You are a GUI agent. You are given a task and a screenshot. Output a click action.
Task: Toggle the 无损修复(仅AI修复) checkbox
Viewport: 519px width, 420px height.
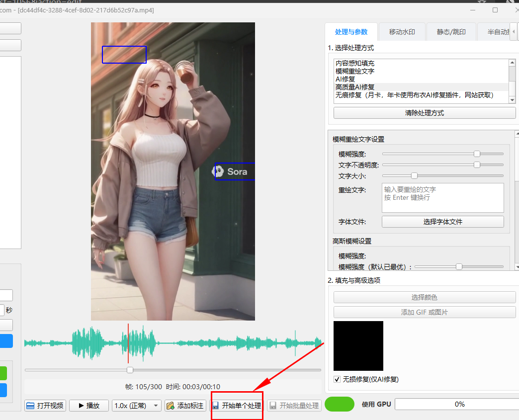pos(338,379)
